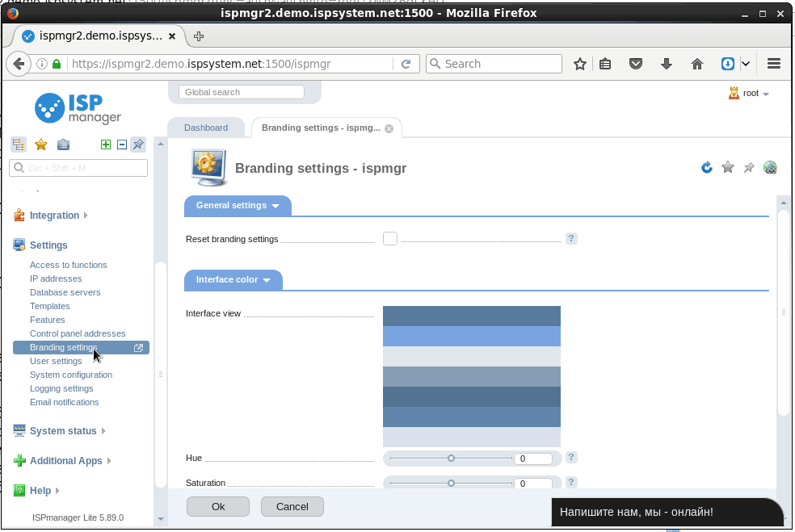
Task: Open the Firefox hamburger menu
Action: click(x=774, y=64)
